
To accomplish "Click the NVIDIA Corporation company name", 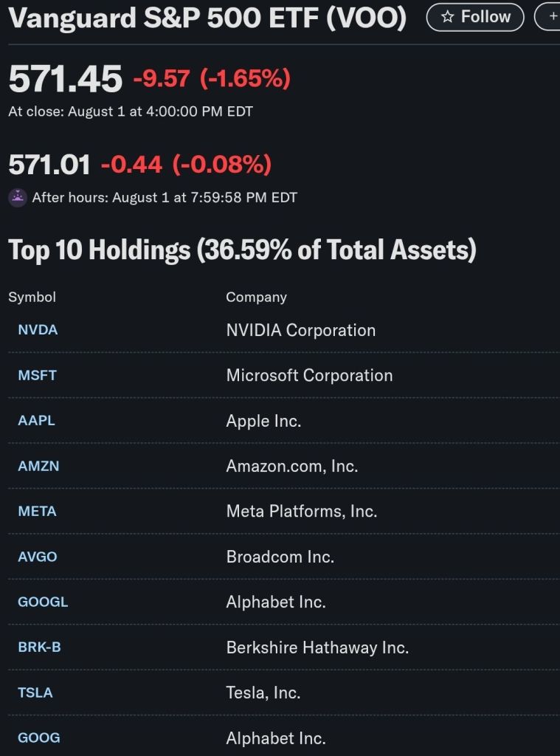I will tap(300, 330).
